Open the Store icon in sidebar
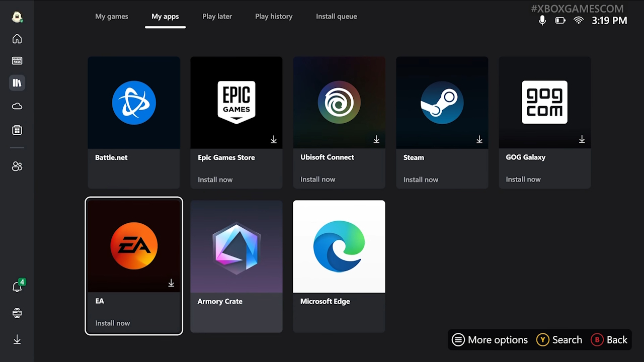 point(17,130)
